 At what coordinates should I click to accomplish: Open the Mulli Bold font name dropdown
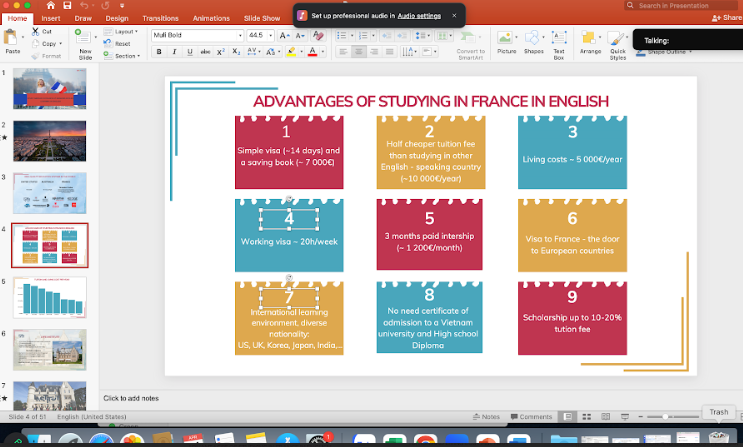(240, 35)
